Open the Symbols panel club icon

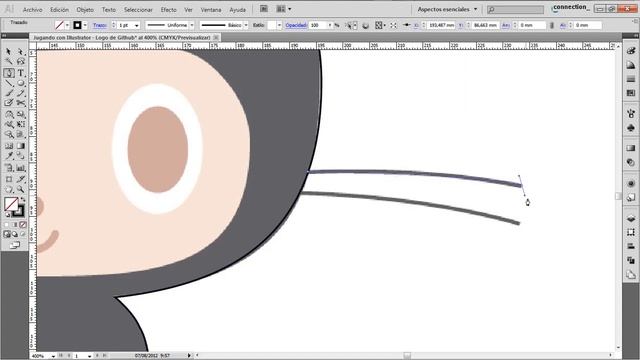point(631,128)
